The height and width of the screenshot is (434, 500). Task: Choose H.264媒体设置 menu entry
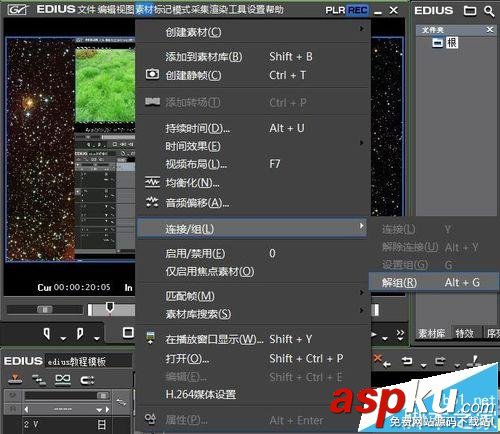tap(253, 395)
